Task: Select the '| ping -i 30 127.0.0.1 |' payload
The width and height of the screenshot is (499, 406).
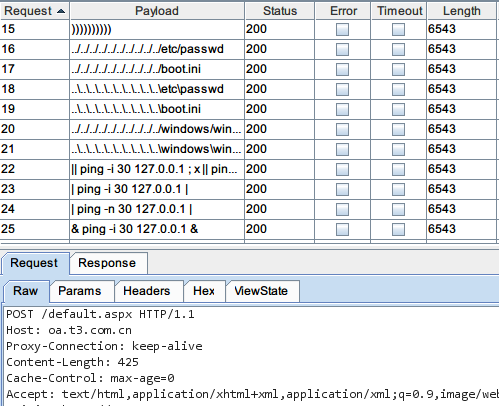Action: pos(157,189)
